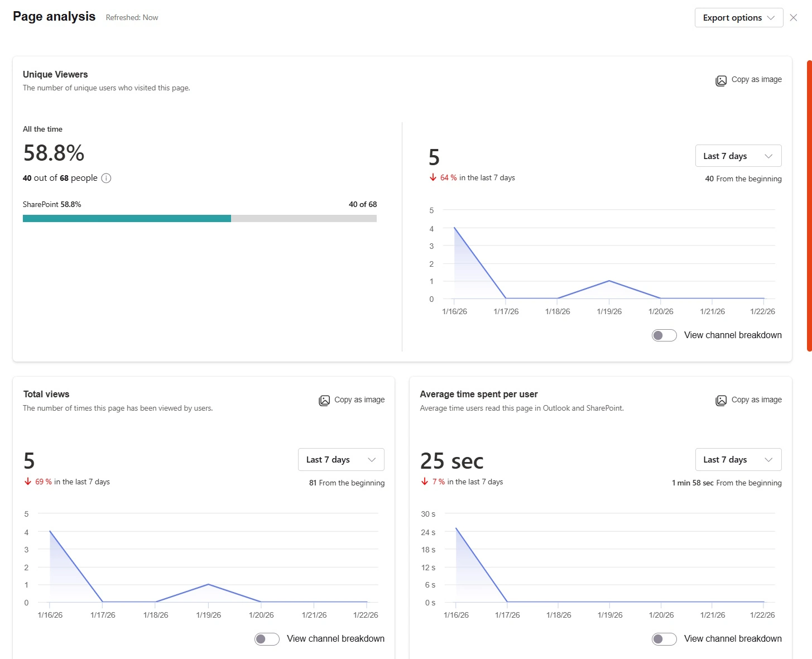Open the Export options dropdown
Image resolution: width=812 pixels, height=659 pixels.
pos(738,18)
